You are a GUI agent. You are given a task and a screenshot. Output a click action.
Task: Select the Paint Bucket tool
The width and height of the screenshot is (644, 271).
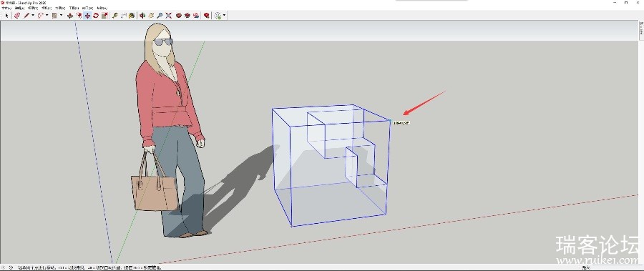click(132, 16)
